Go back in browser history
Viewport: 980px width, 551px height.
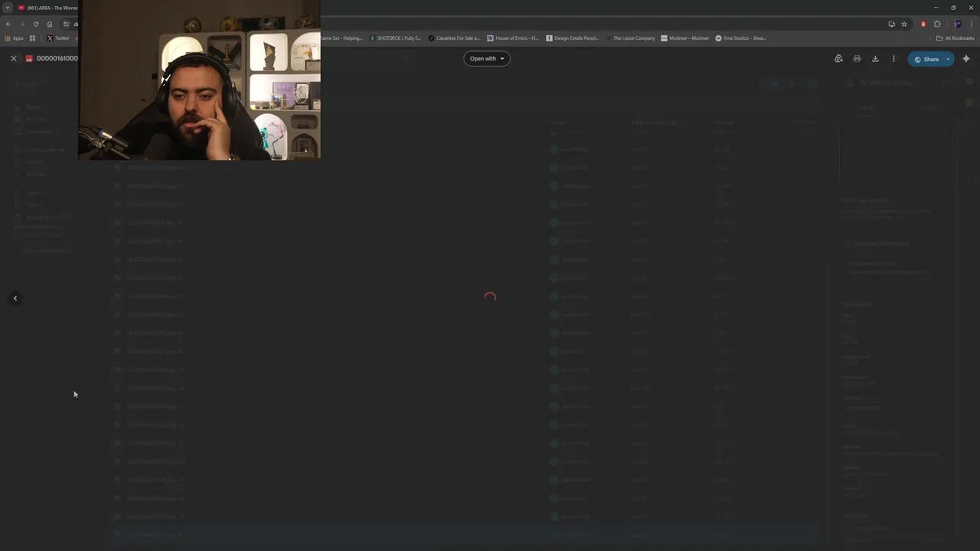[8, 24]
